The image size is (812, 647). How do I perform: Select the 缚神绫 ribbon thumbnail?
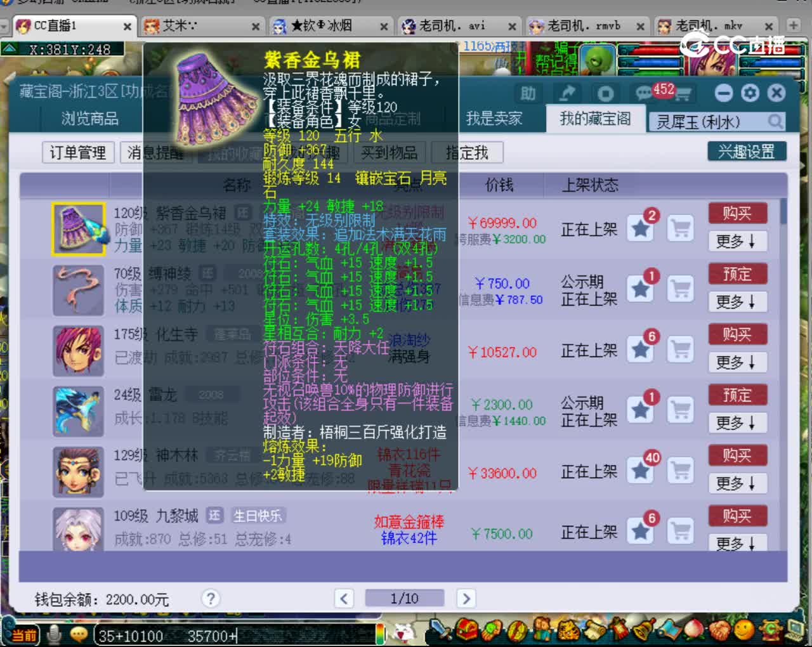[x=78, y=290]
